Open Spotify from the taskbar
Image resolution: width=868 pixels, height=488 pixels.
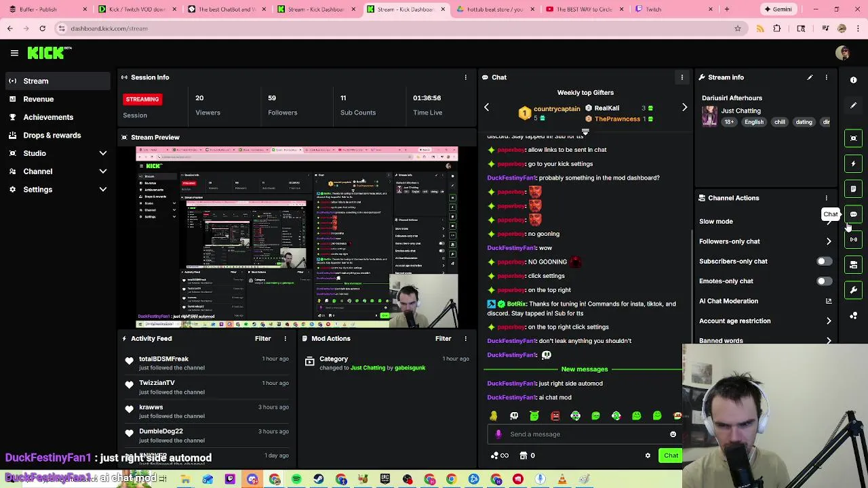point(296,480)
